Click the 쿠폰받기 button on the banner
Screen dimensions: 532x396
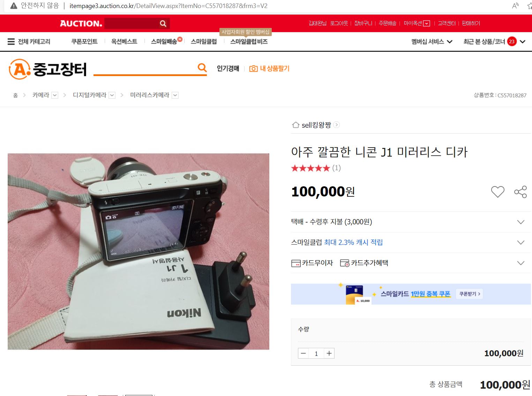pyautogui.click(x=470, y=294)
